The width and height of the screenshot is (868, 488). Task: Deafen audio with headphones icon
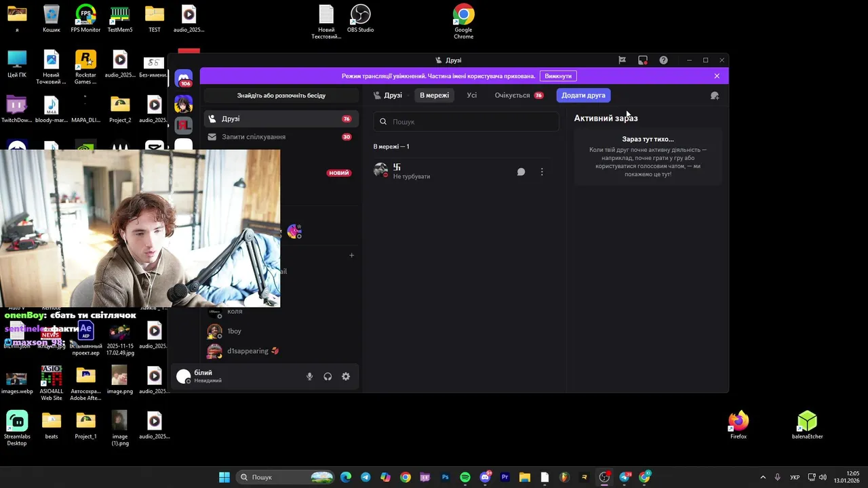(328, 377)
